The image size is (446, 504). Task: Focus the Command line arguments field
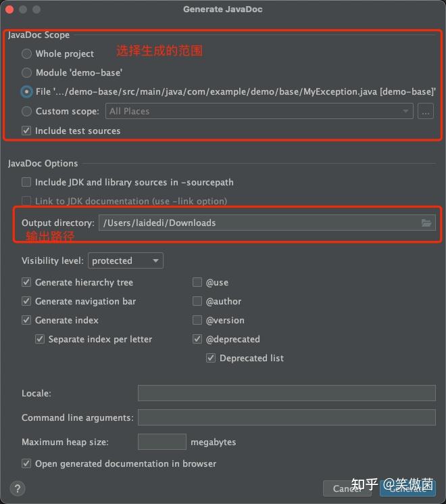pyautogui.click(x=287, y=417)
